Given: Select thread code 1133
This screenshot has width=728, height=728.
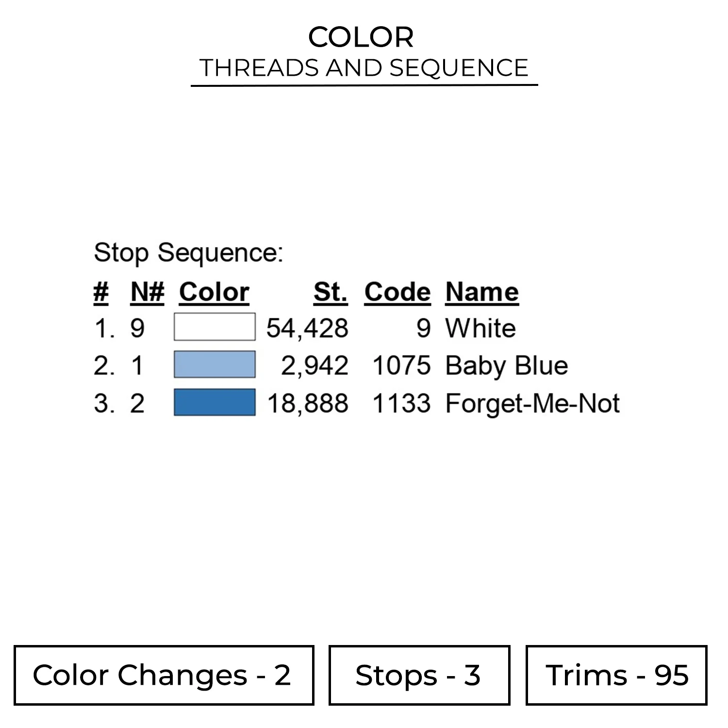Looking at the screenshot, I should 401,403.
